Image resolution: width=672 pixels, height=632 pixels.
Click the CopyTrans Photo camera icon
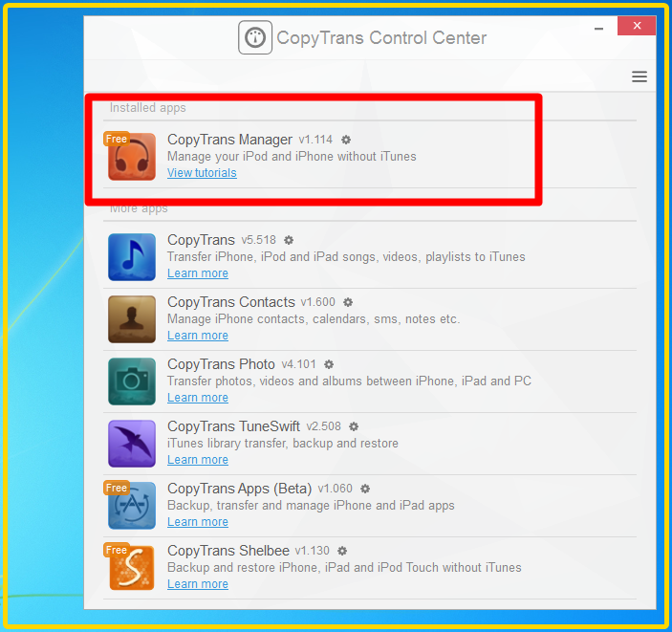click(132, 381)
